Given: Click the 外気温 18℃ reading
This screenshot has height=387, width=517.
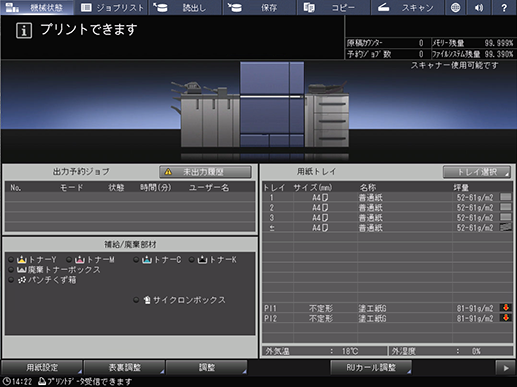Looking at the screenshot, I should 350,351.
